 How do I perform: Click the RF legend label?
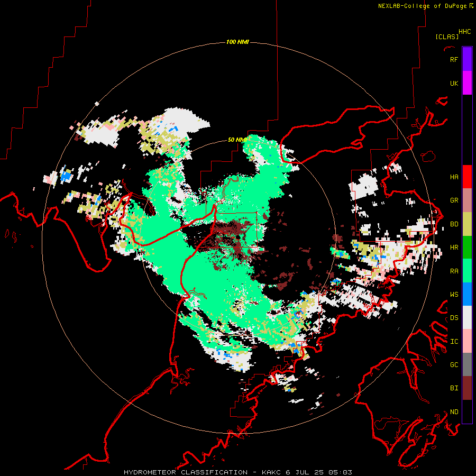click(x=454, y=59)
